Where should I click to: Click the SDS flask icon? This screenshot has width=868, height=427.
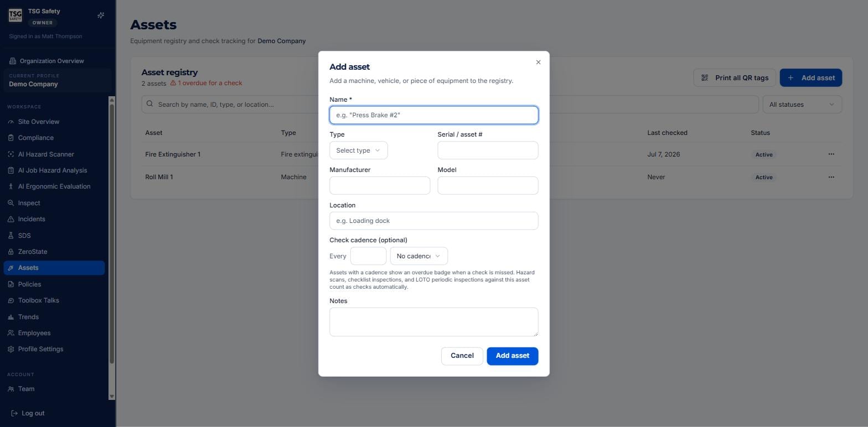tap(11, 236)
